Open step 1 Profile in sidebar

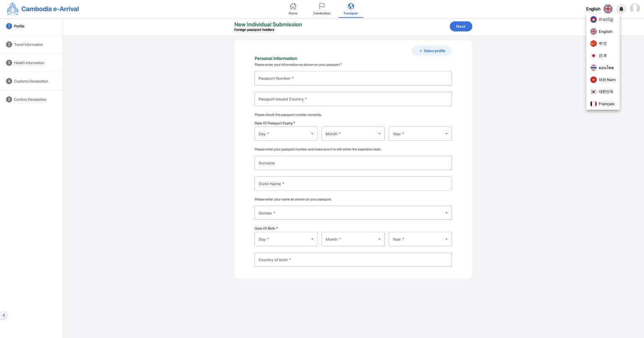(31, 26)
